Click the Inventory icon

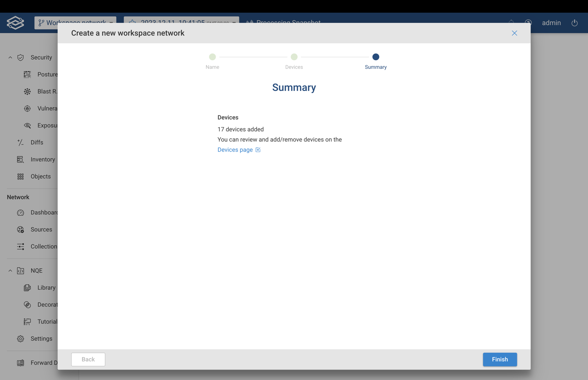click(20, 159)
